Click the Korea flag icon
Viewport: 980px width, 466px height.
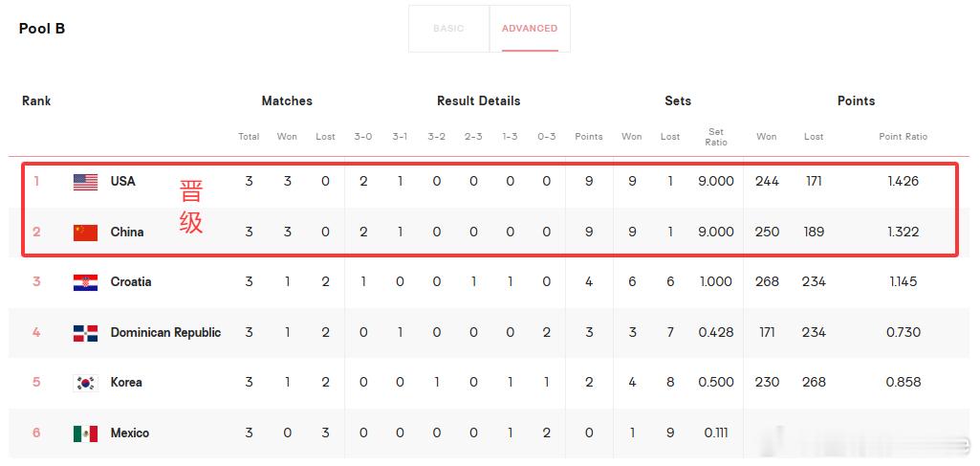pyautogui.click(x=85, y=383)
